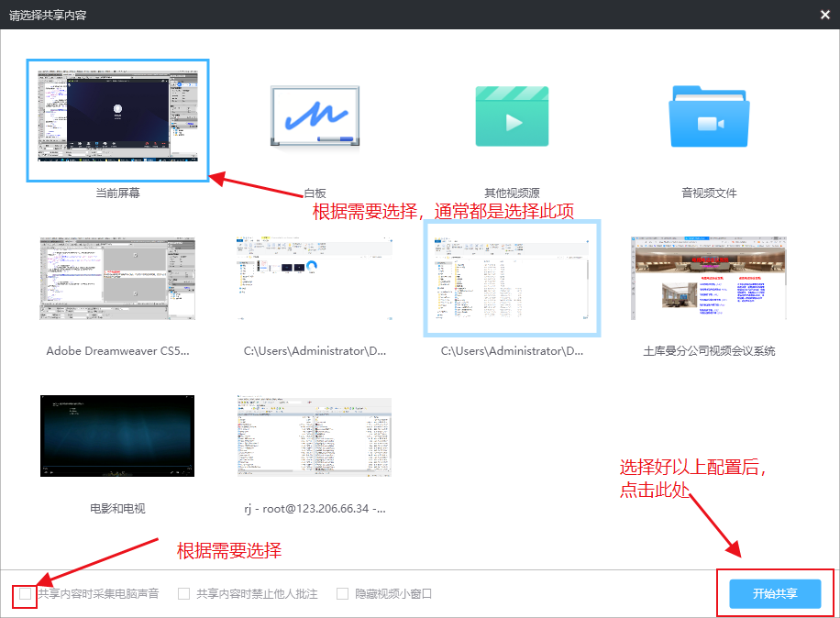Click the 电影和电视 caption

point(117,508)
